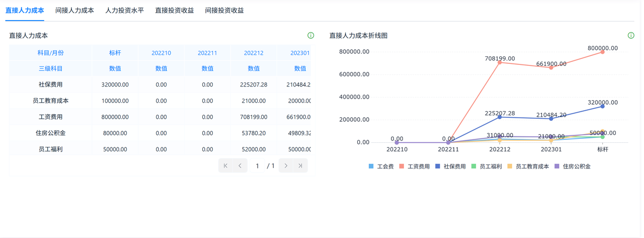
Task: Switch to the 人力投资水平 tab
Action: pos(125,10)
